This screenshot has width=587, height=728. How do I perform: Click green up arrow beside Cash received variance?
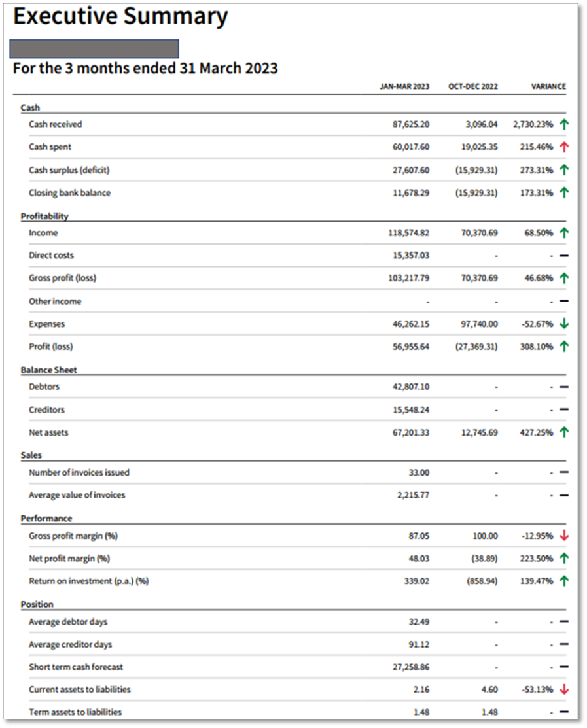tap(564, 124)
